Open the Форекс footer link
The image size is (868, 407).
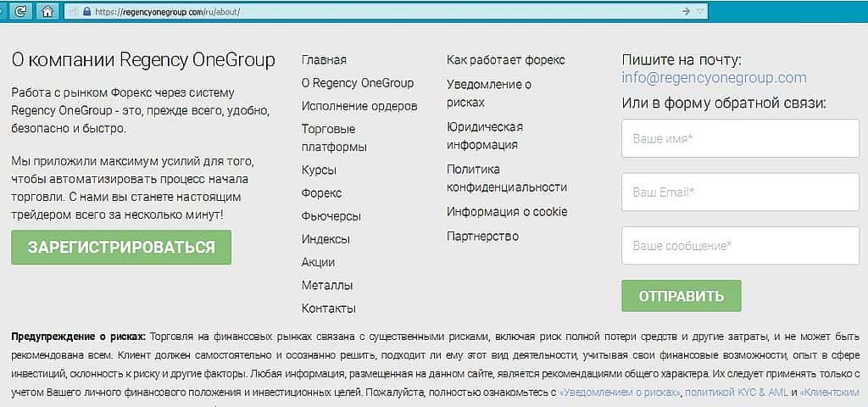(x=321, y=193)
